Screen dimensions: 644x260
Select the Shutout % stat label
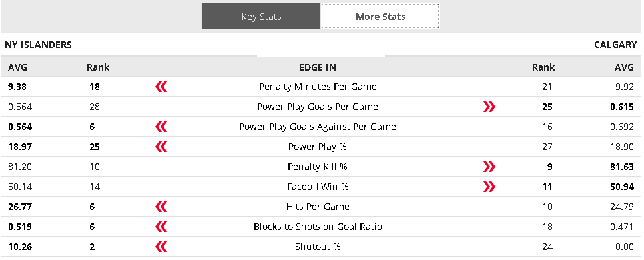tap(318, 247)
